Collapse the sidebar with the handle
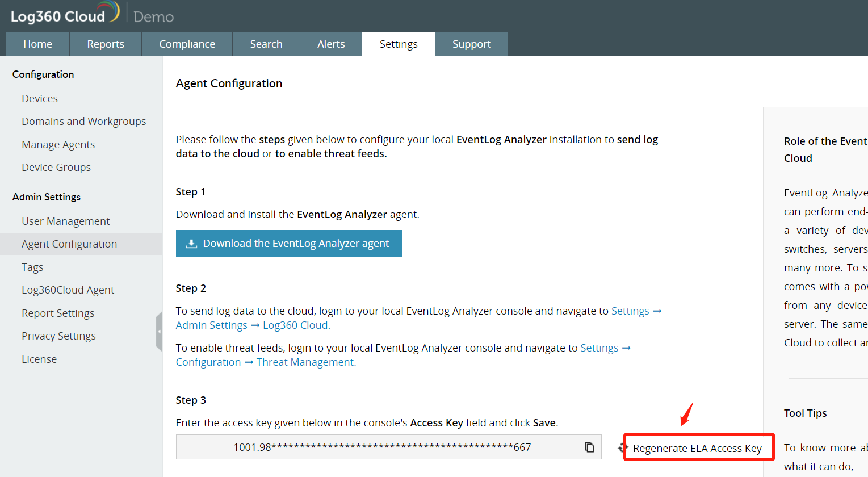Image resolution: width=868 pixels, height=477 pixels. click(160, 332)
